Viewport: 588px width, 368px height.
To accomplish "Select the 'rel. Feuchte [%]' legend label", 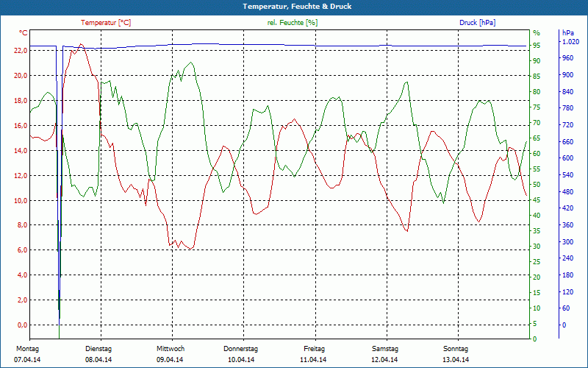I will click(293, 23).
